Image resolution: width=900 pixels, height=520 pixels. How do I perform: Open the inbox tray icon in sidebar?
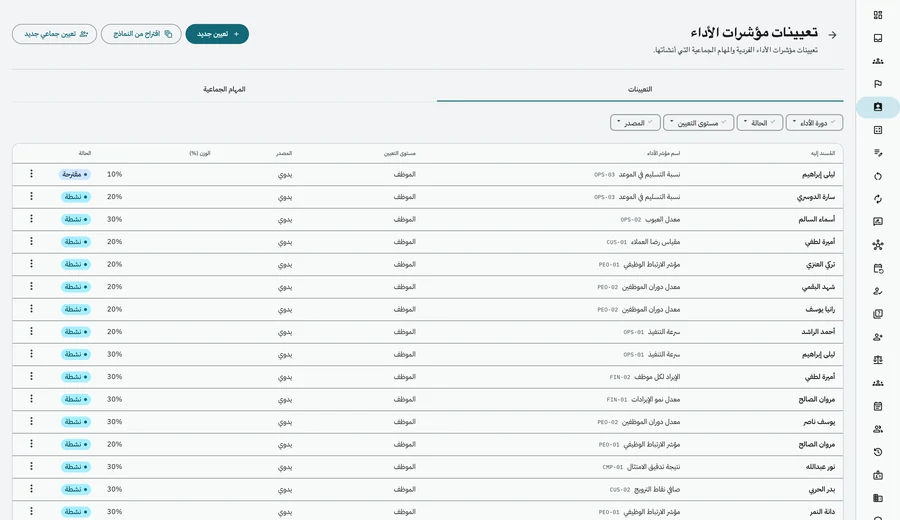878,38
